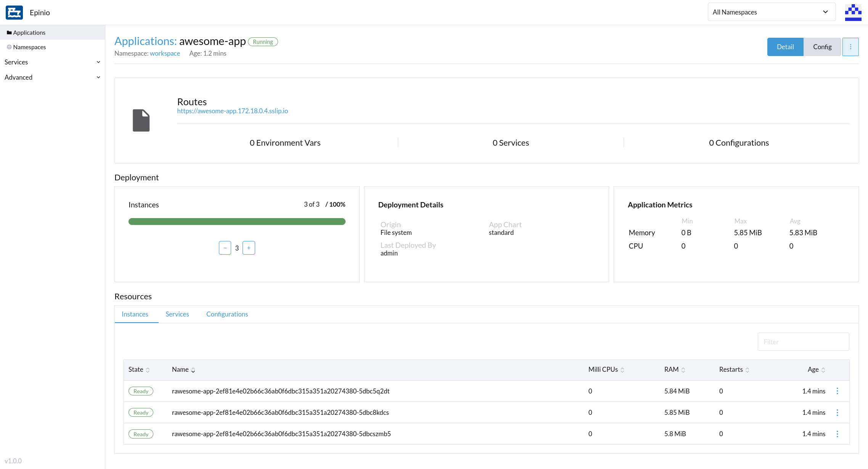
Task: Open the awesome-app sslip.io route link
Action: [x=232, y=111]
